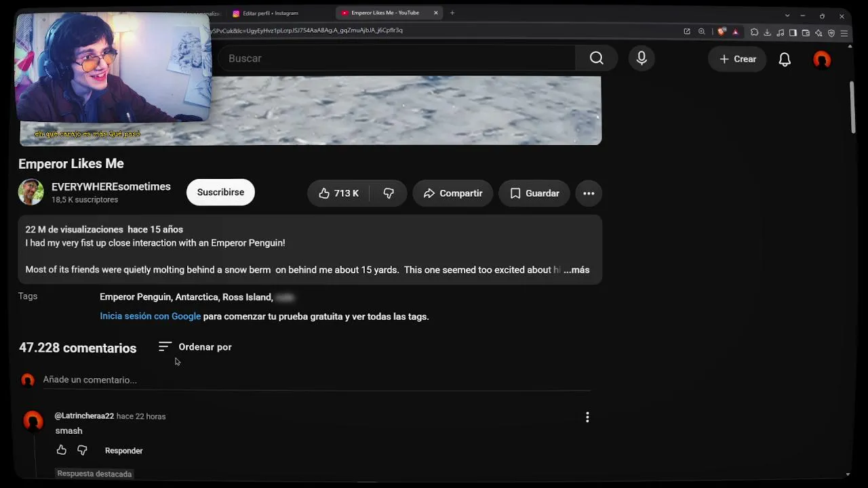
Task: Click the 18,5 K suscriptores text
Action: pos(85,200)
